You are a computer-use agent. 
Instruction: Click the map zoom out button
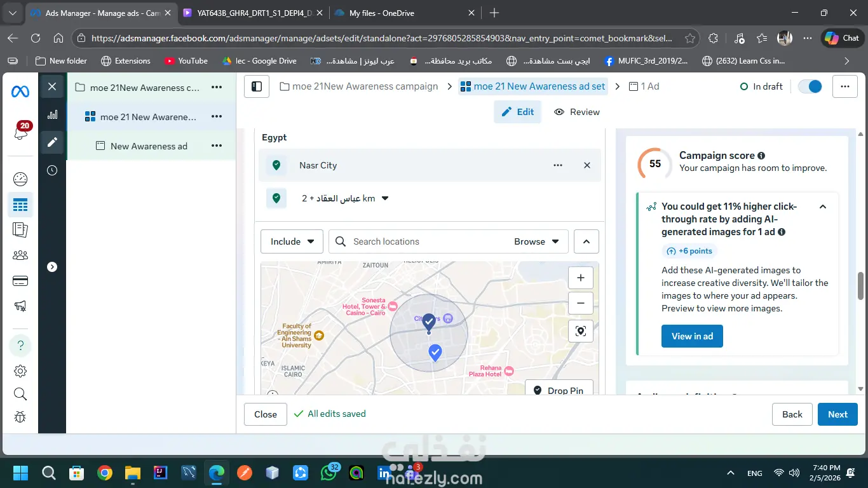[x=580, y=303]
